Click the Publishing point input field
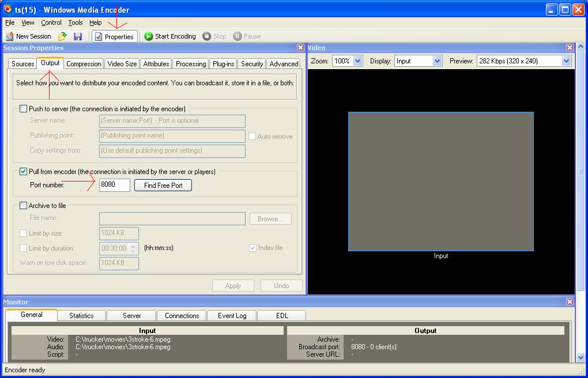The height and width of the screenshot is (378, 588). pos(172,136)
